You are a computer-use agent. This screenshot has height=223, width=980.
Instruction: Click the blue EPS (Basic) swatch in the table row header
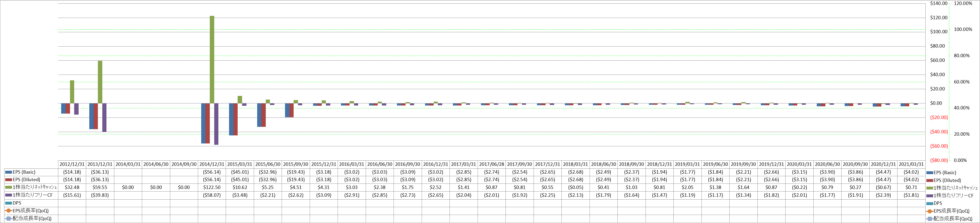point(9,172)
